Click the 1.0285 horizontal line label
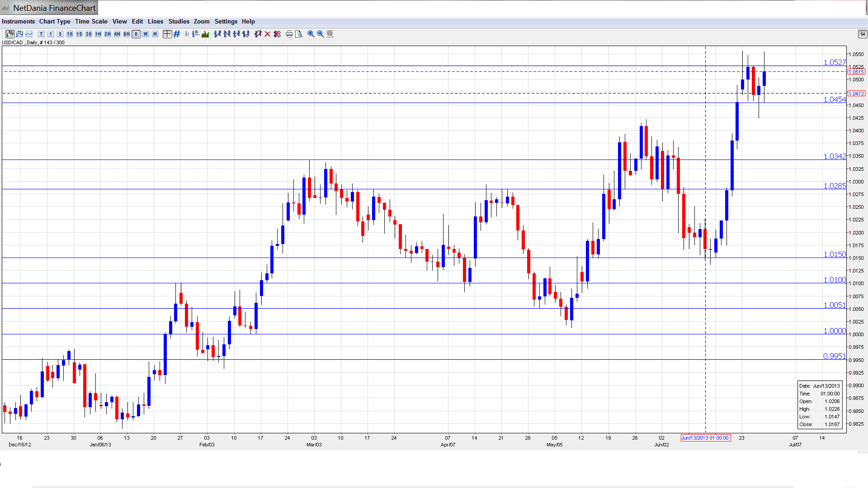The width and height of the screenshot is (868, 488). tap(834, 186)
